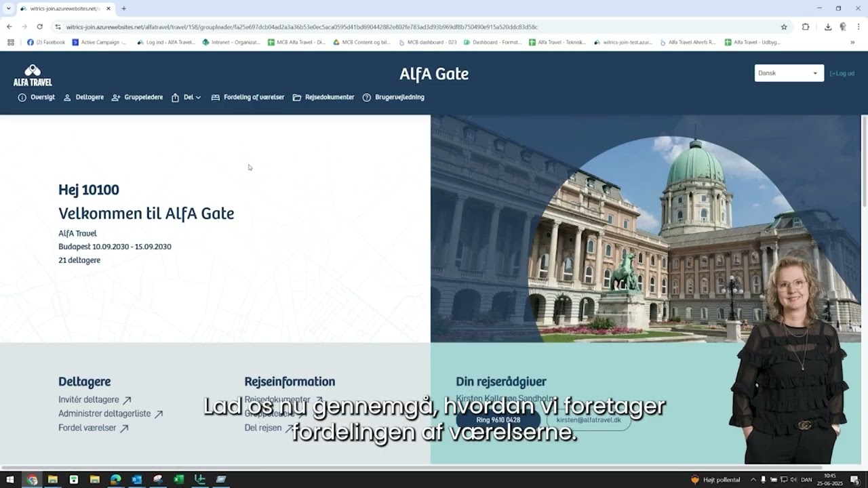
Task: Open the Windows Start menu
Action: click(x=9, y=480)
